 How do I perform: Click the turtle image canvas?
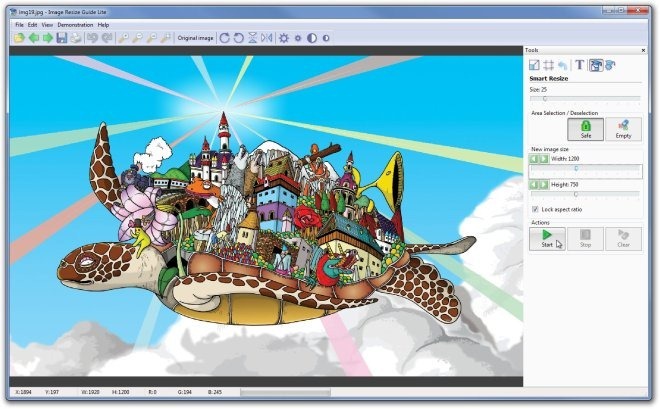[x=266, y=216]
